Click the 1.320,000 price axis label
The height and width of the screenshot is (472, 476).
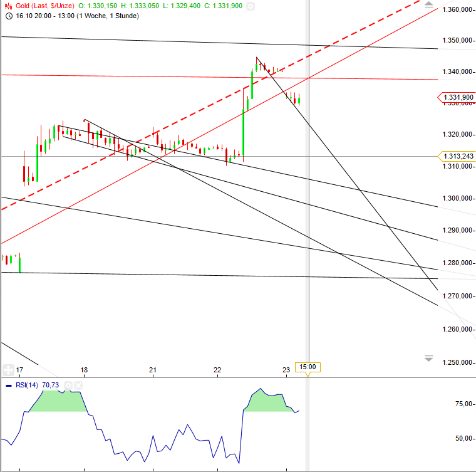tap(457, 134)
